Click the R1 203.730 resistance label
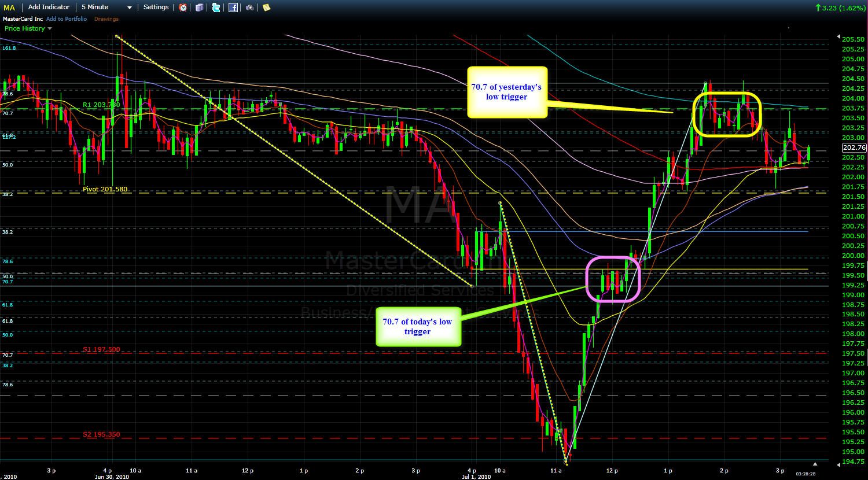The width and height of the screenshot is (868, 480). tap(101, 105)
